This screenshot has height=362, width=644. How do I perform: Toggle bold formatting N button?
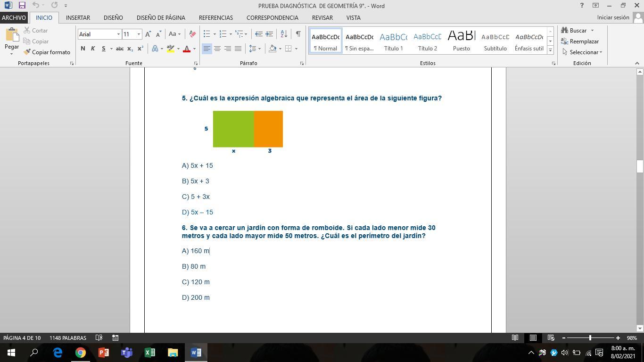click(x=83, y=48)
